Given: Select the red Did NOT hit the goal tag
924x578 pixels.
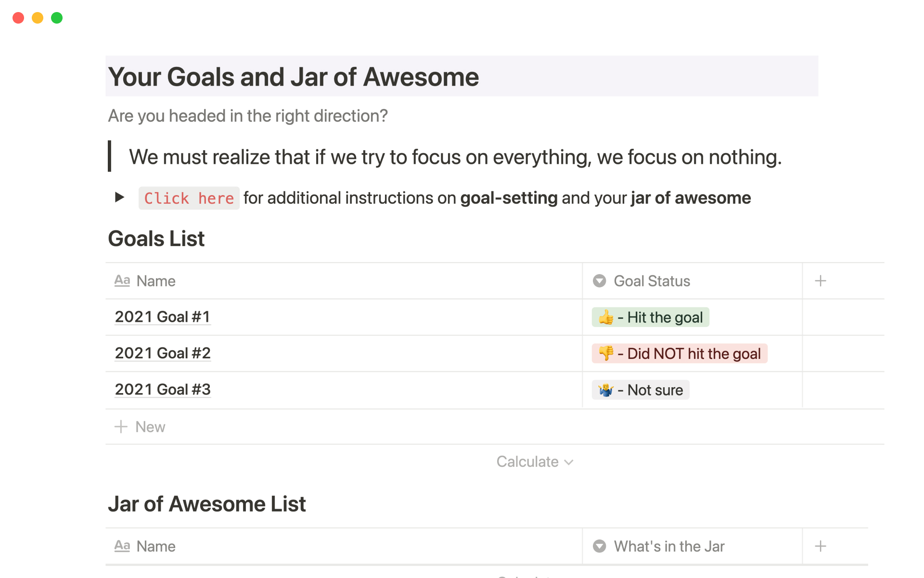Looking at the screenshot, I should pos(679,354).
